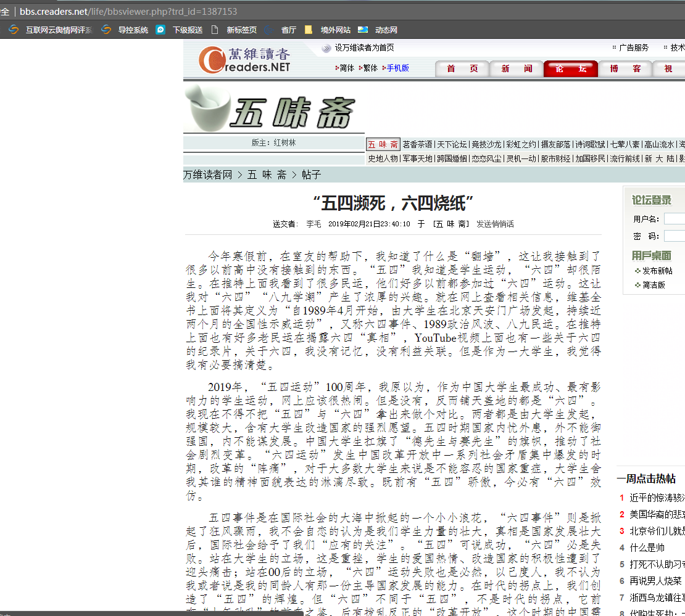The height and width of the screenshot is (616, 685).
Task: Focus the 用户名 input field
Action: [x=675, y=219]
